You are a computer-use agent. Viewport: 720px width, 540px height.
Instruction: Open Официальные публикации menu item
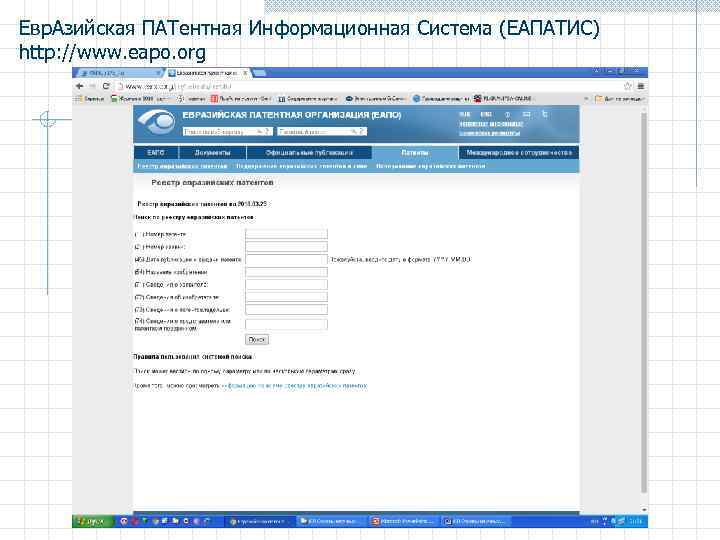click(309, 152)
